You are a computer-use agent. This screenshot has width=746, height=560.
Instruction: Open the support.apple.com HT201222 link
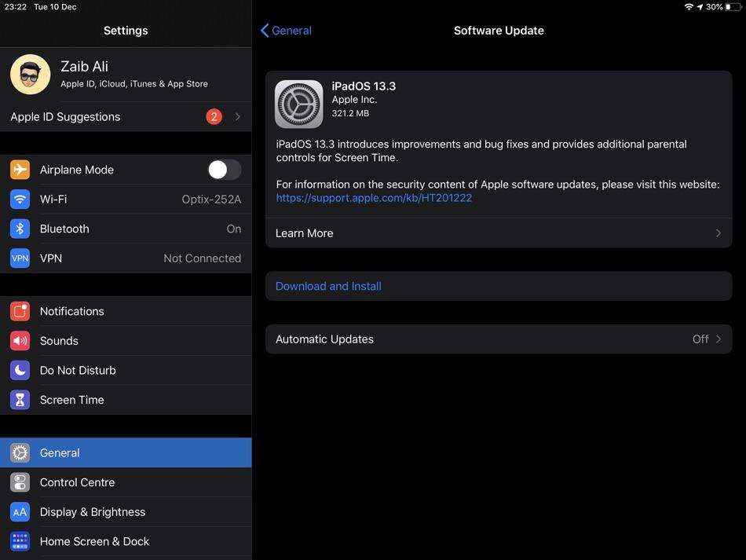[x=374, y=198]
